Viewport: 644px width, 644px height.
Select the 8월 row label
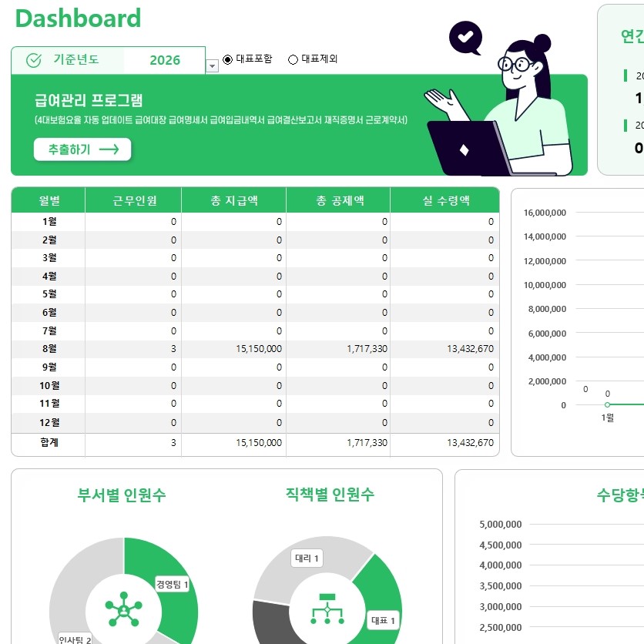[49, 349]
